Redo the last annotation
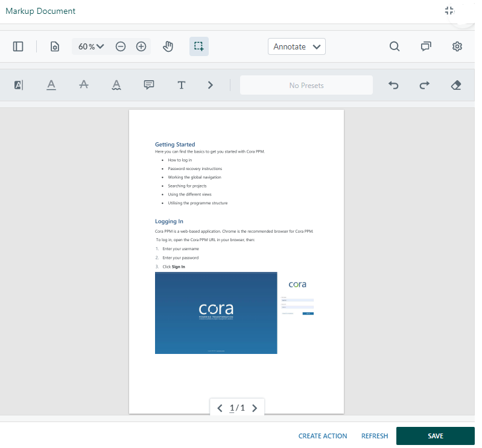The height and width of the screenshot is (448, 482). click(x=425, y=85)
